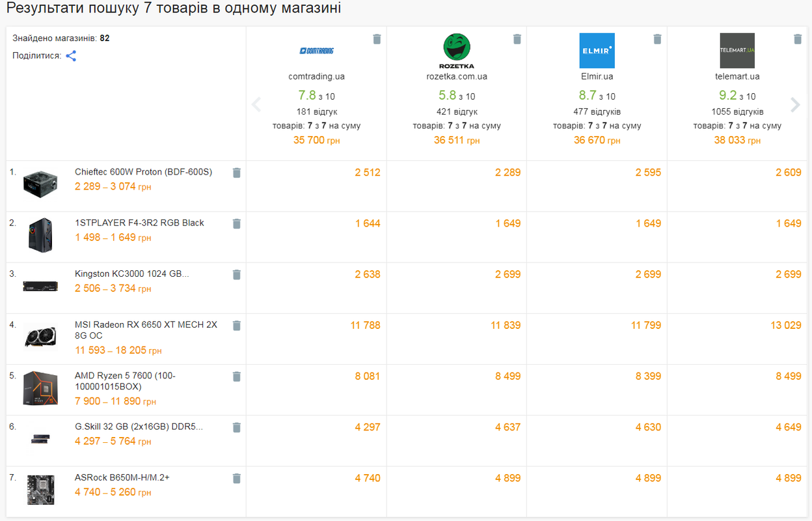Delete telemart.ua column trash icon

pos(798,39)
